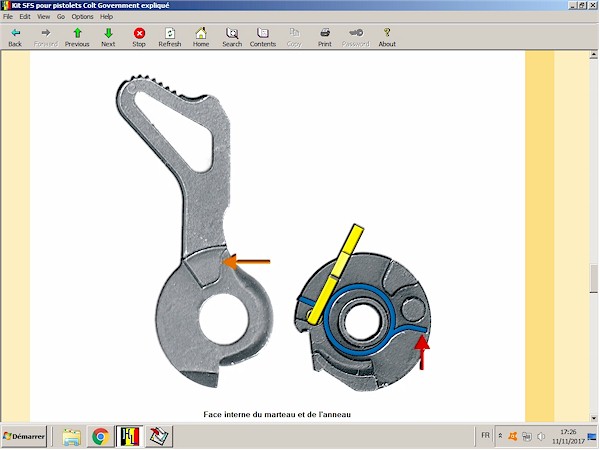
Task: Launch Chrome from the taskbar
Action: point(100,436)
